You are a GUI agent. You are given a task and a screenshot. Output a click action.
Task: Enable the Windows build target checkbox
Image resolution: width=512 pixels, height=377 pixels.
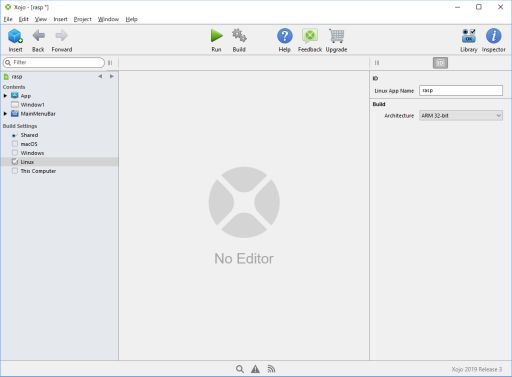pos(15,153)
